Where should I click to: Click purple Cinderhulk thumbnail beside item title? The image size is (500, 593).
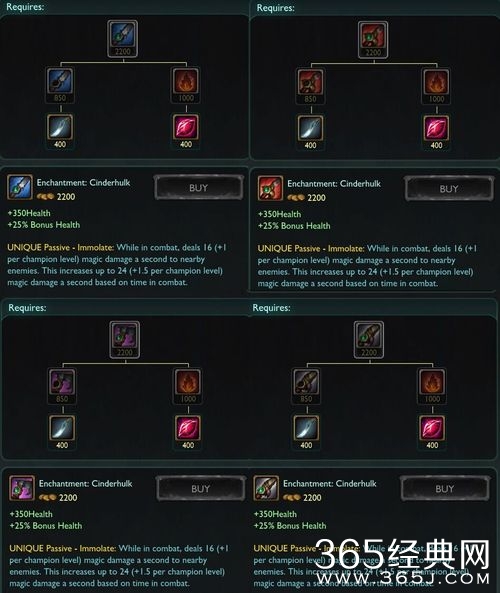pyautogui.click(x=22, y=488)
